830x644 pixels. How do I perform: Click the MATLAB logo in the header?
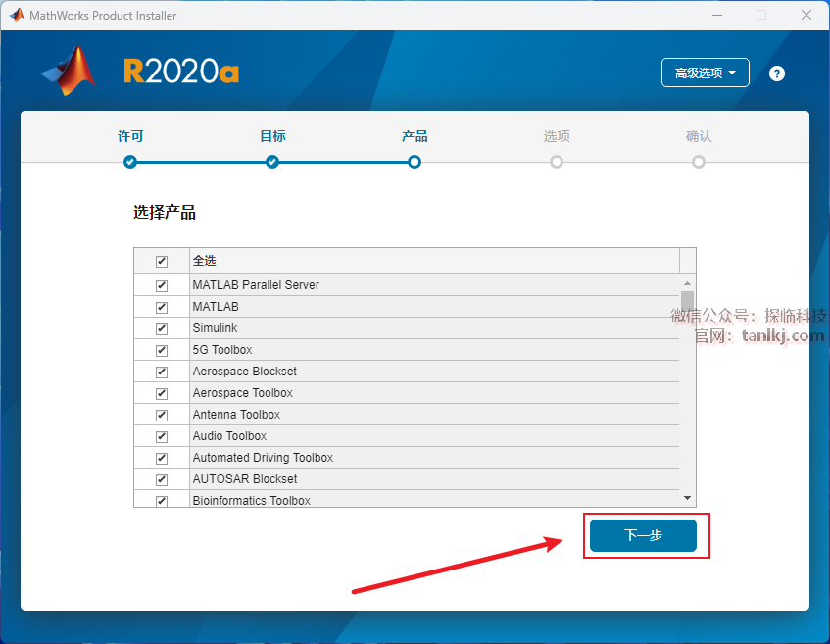pyautogui.click(x=69, y=71)
